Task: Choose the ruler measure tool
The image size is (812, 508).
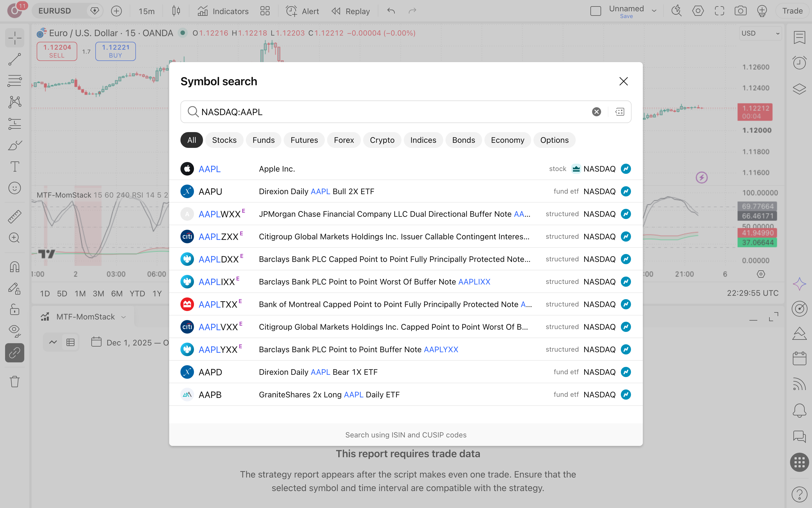Action: click(15, 217)
